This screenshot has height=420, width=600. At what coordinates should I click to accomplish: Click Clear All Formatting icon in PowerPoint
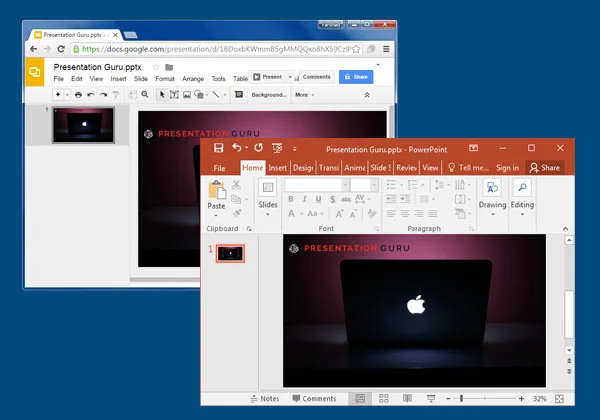click(x=372, y=213)
